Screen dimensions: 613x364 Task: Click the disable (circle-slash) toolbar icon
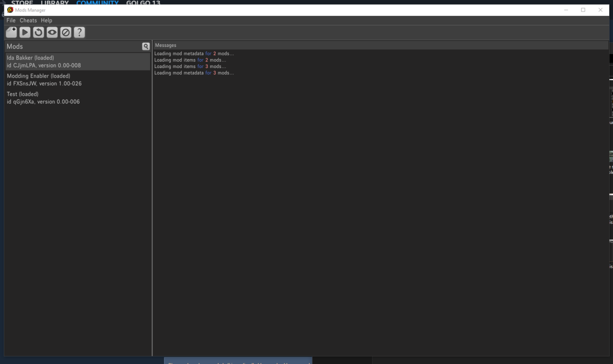pyautogui.click(x=66, y=32)
